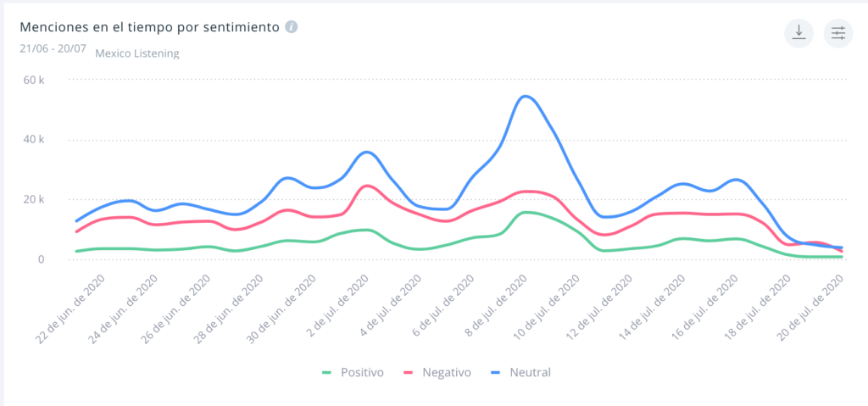Click the "60 k" y-axis label
Viewport: 868px width, 406px height.
pos(33,80)
